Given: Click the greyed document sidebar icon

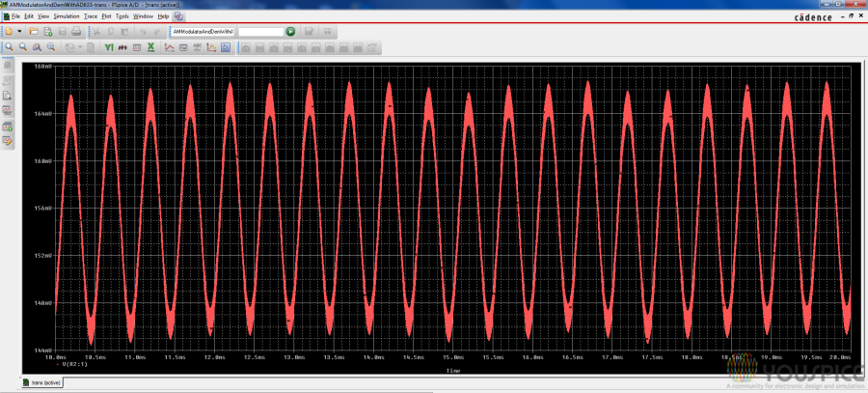Looking at the screenshot, I should (8, 80).
